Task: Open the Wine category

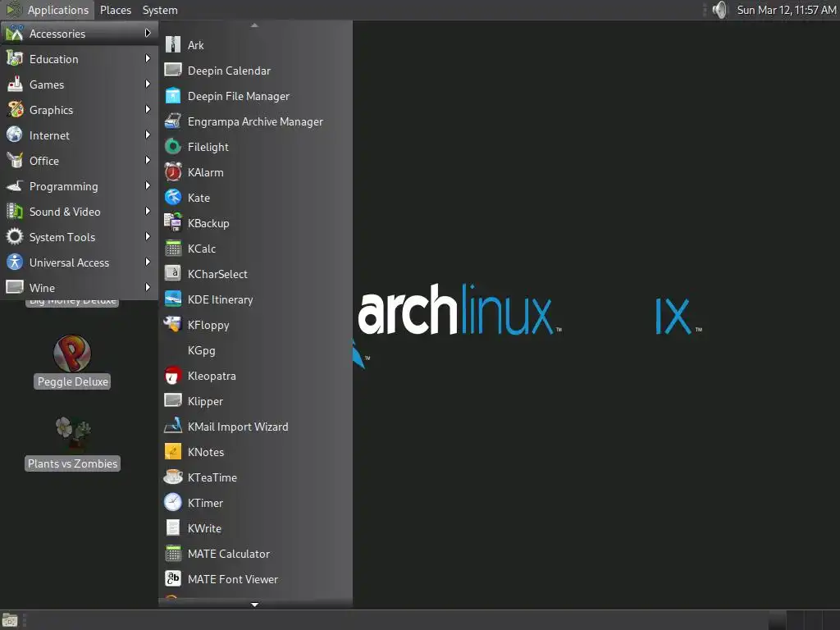Action: point(80,288)
